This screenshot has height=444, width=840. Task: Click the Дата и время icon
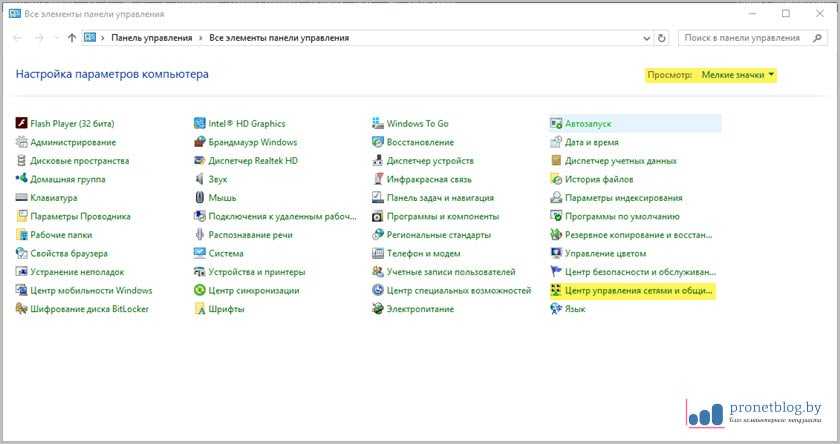pos(556,142)
